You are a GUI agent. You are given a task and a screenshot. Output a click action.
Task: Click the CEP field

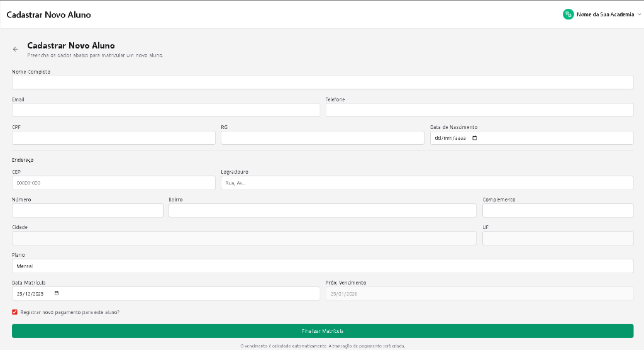pyautogui.click(x=113, y=183)
